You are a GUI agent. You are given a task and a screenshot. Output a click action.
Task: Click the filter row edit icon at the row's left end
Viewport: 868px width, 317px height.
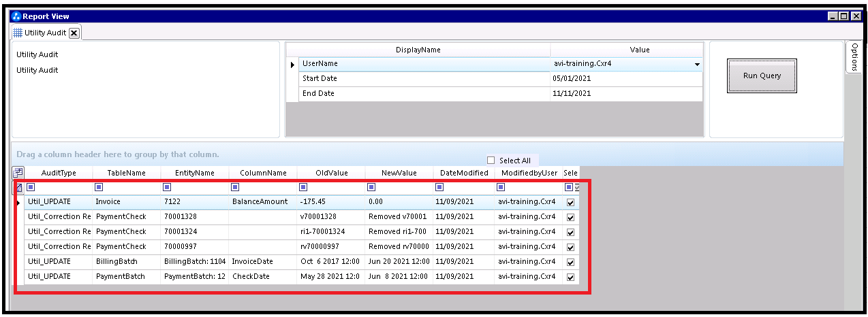pyautogui.click(x=18, y=187)
